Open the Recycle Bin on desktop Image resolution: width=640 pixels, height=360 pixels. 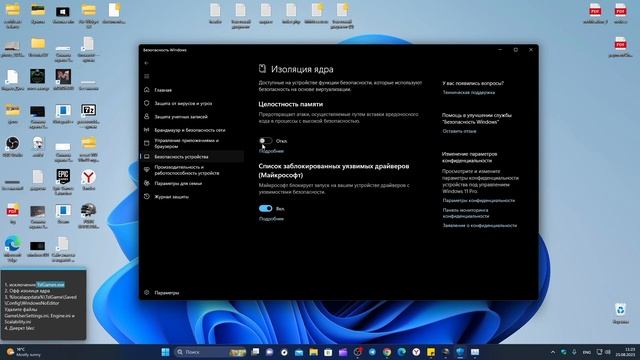point(620,313)
